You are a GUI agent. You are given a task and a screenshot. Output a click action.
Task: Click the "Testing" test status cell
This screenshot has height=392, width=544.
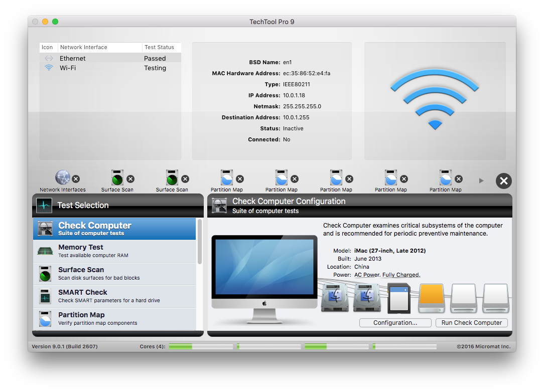155,68
